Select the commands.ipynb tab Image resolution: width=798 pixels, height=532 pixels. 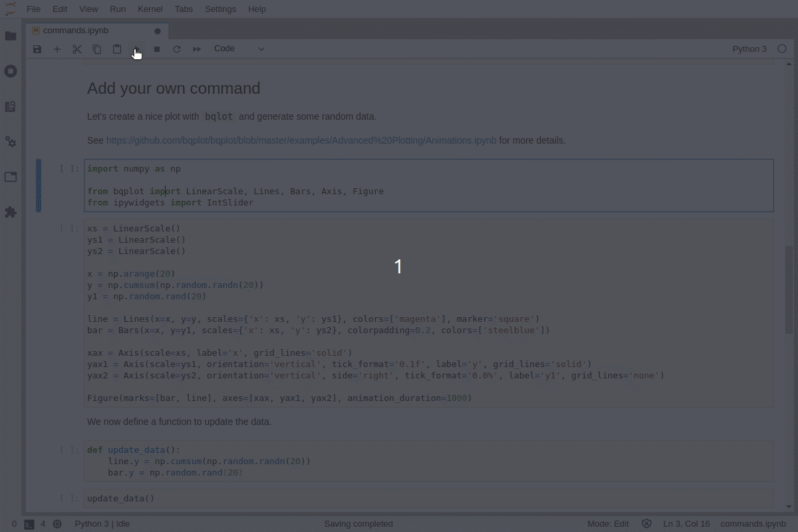coord(97,31)
